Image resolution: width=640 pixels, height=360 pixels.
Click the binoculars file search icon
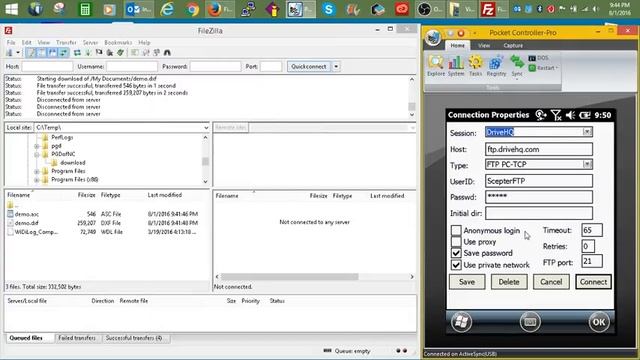(x=167, y=53)
